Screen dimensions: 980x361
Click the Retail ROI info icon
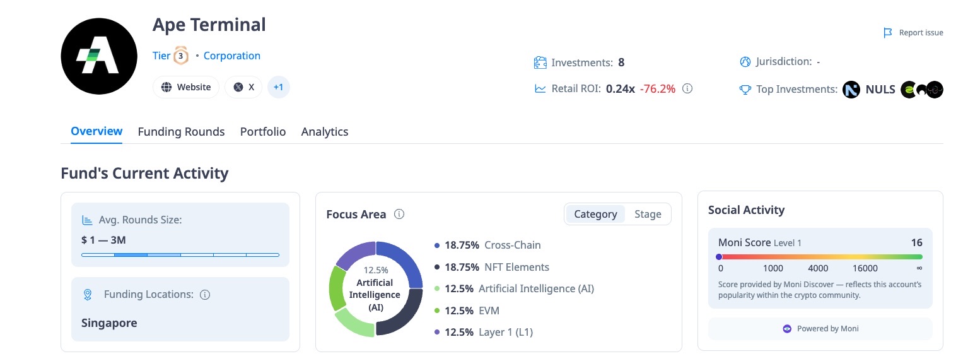click(687, 89)
